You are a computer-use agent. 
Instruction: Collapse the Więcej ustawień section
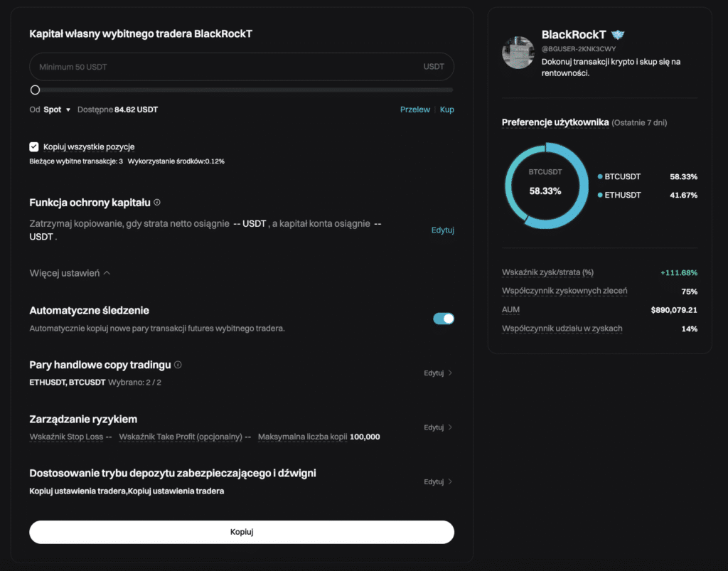pos(70,272)
